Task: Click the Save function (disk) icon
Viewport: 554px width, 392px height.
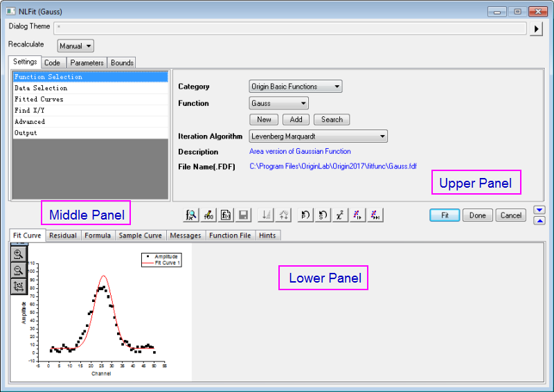Action: click(244, 215)
